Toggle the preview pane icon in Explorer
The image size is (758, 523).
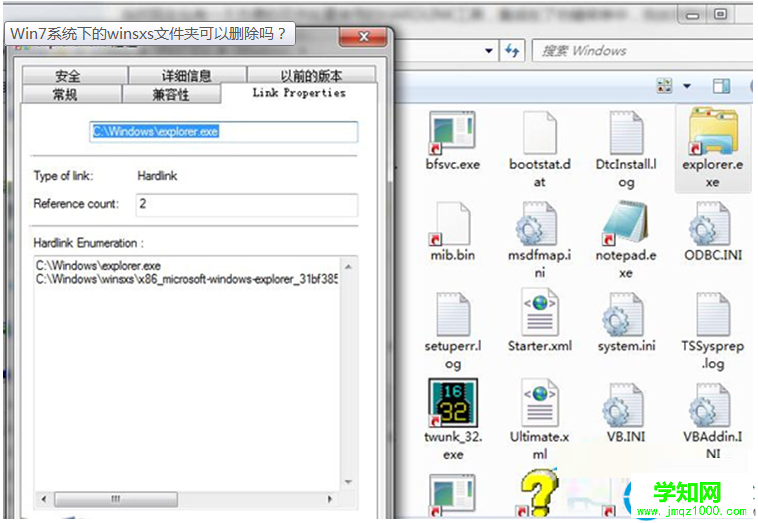point(721,86)
